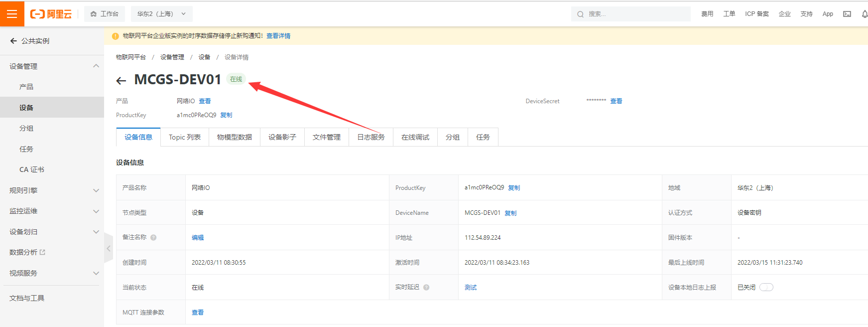Click 查看 next to 网络IO product

pos(205,101)
